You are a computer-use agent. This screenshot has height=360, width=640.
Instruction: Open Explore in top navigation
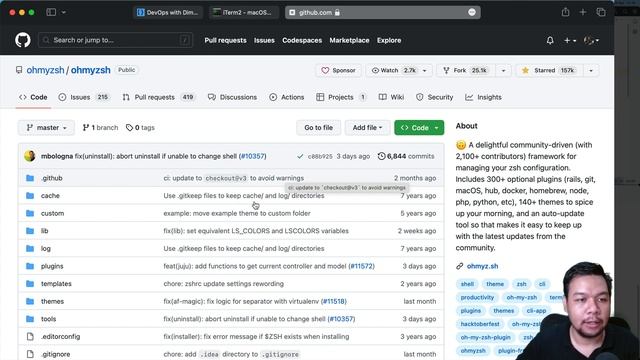(389, 40)
